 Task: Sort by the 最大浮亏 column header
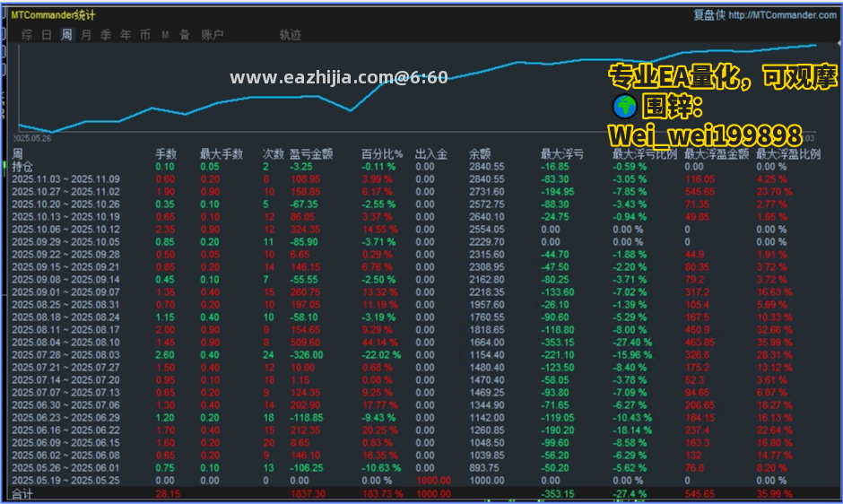(561, 154)
